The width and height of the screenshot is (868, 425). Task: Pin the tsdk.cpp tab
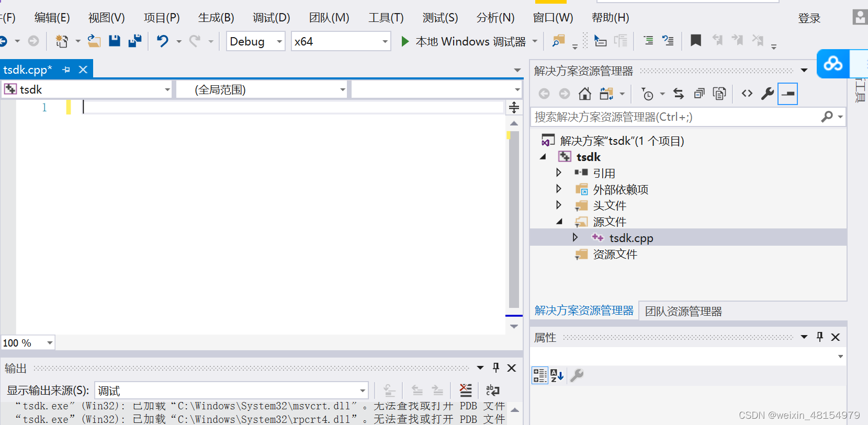point(66,69)
